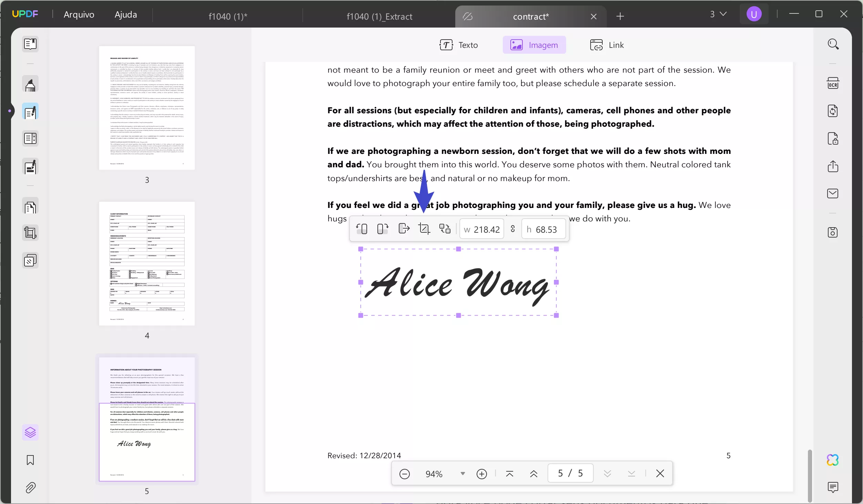Click the share/export document icon
863x504 pixels.
click(833, 166)
